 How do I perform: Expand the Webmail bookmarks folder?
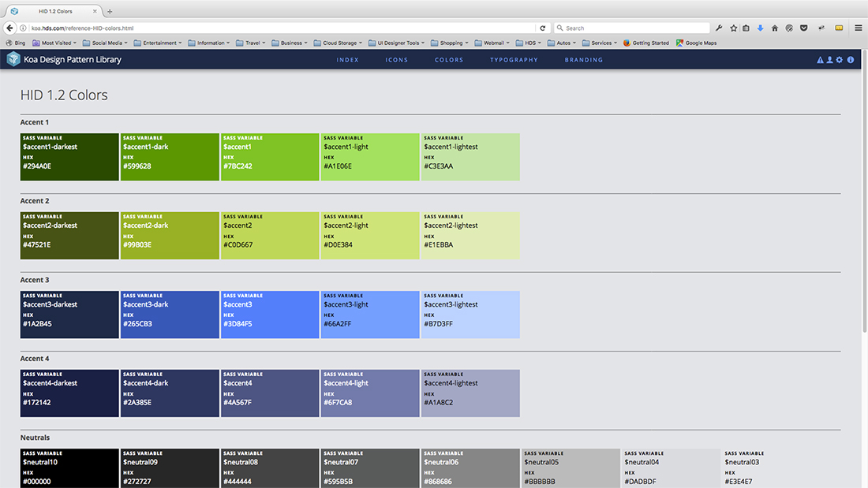[492, 43]
